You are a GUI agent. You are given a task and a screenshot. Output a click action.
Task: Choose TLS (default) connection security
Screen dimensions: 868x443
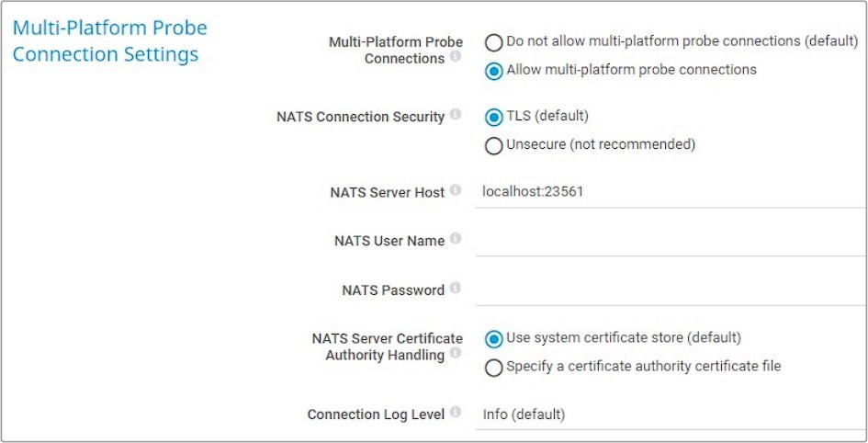[x=494, y=117]
